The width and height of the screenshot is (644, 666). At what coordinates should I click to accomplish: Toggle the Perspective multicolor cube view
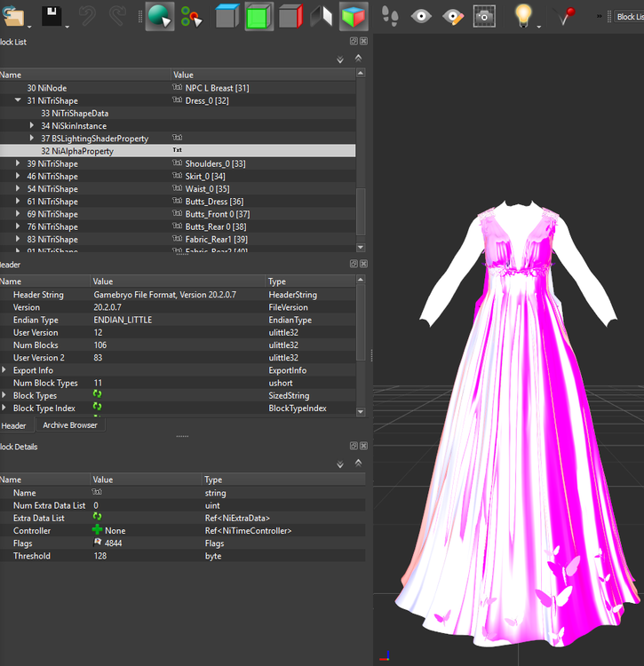pos(354,17)
